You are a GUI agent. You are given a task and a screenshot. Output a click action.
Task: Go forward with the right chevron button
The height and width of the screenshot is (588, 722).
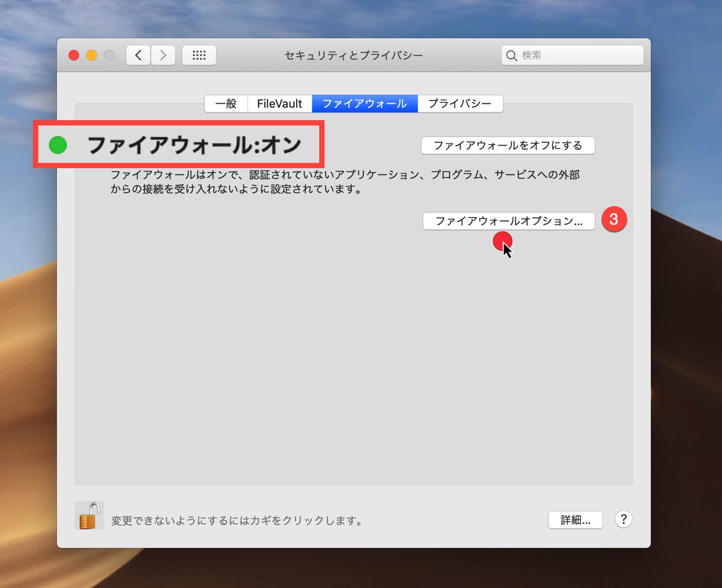pyautogui.click(x=163, y=55)
